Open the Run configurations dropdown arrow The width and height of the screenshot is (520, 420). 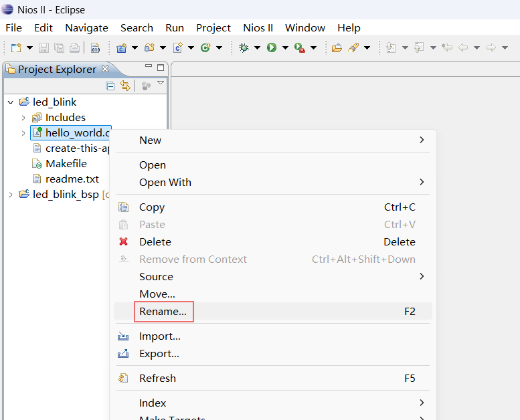coord(285,47)
